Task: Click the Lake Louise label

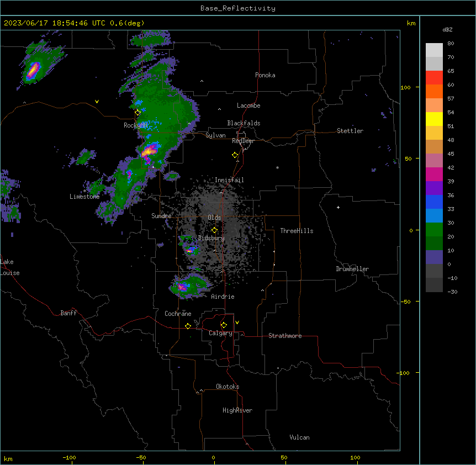Action: click(x=10, y=267)
